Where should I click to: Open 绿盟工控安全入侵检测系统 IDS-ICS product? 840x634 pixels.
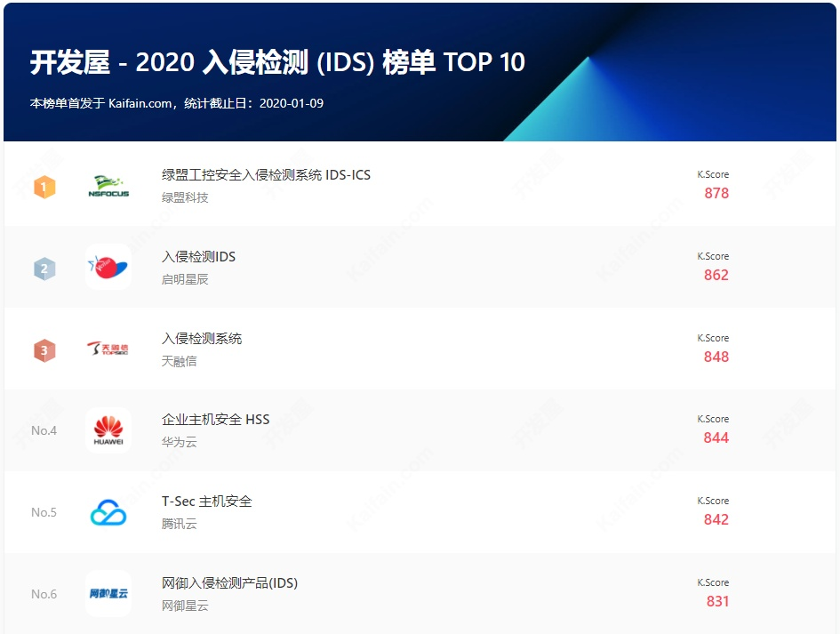[x=267, y=174]
